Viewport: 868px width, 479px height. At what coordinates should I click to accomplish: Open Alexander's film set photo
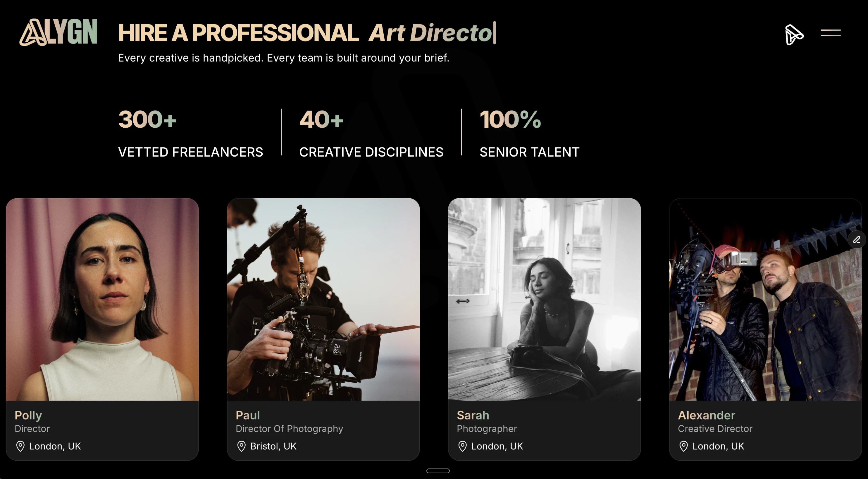[x=765, y=299]
